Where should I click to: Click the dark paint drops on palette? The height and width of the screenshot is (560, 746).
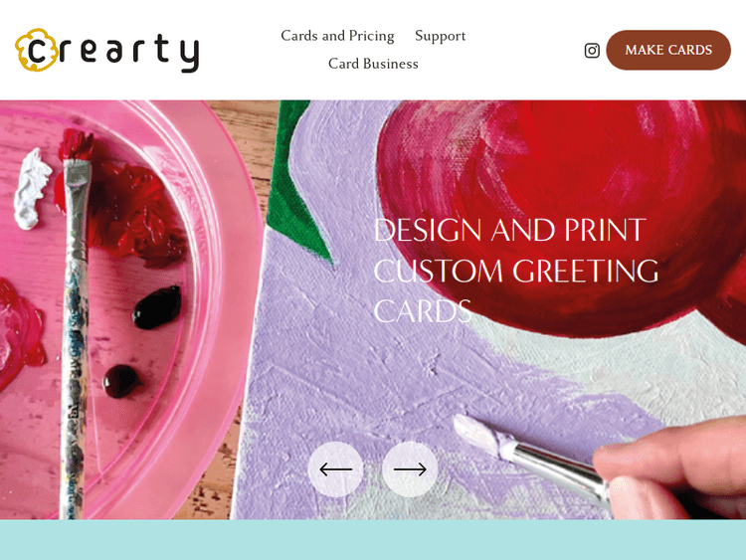click(x=142, y=342)
